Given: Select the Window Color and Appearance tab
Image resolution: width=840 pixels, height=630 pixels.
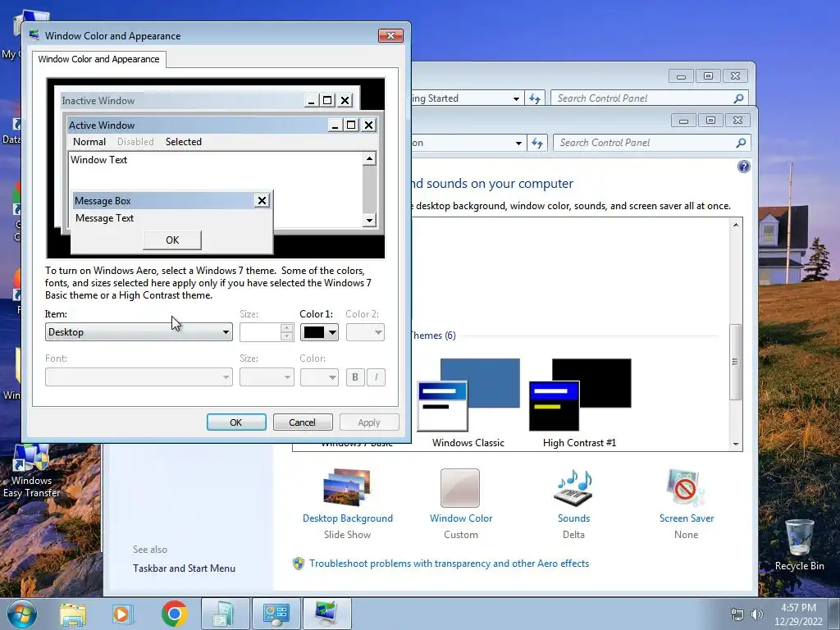Looking at the screenshot, I should pyautogui.click(x=98, y=59).
